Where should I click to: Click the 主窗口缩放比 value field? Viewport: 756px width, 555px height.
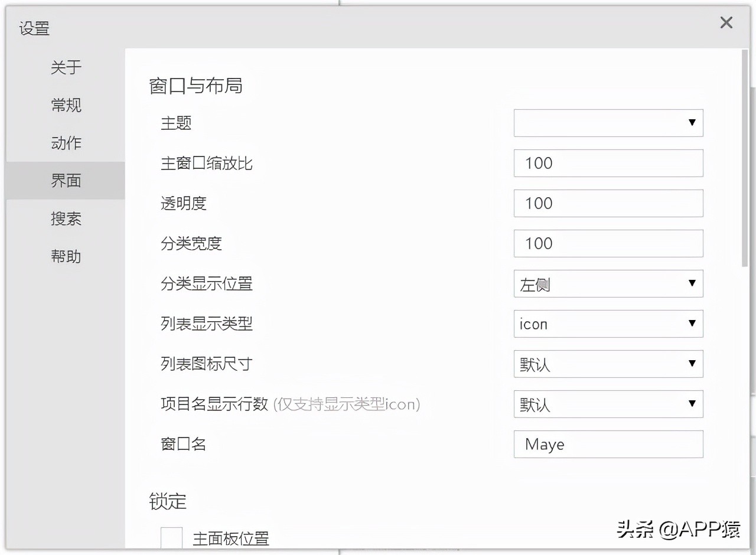(x=608, y=163)
